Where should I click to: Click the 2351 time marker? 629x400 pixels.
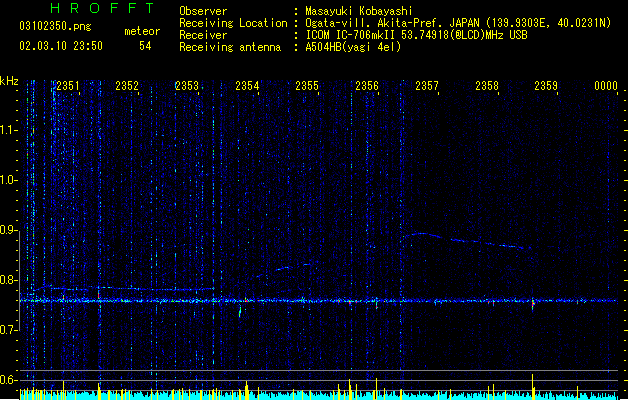pos(68,86)
